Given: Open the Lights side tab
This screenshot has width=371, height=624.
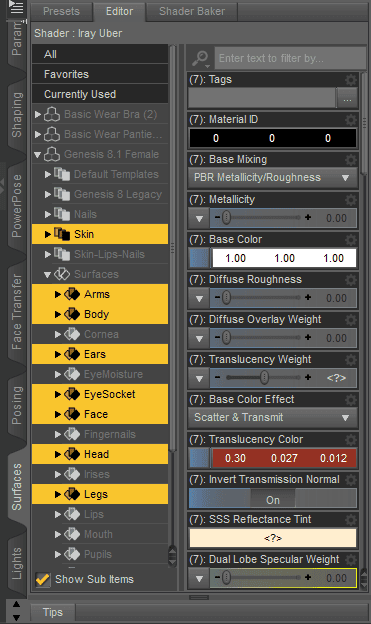Looking at the screenshot, I should pyautogui.click(x=17, y=564).
